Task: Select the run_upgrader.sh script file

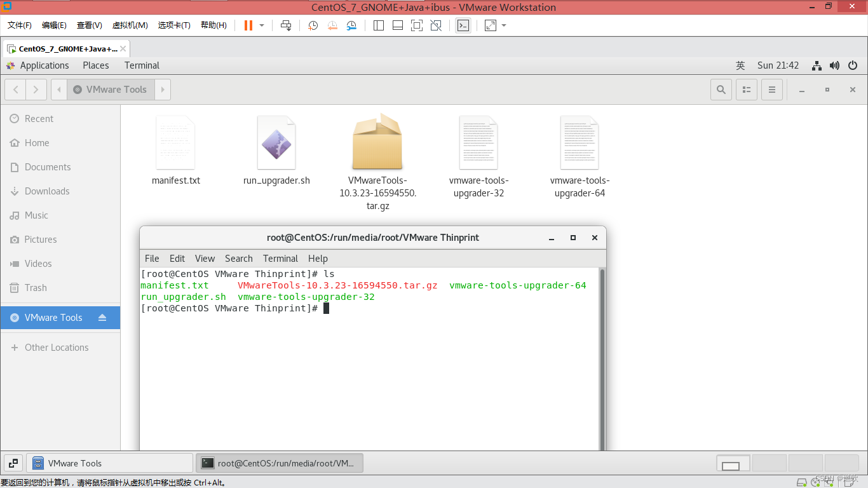Action: pos(276,151)
